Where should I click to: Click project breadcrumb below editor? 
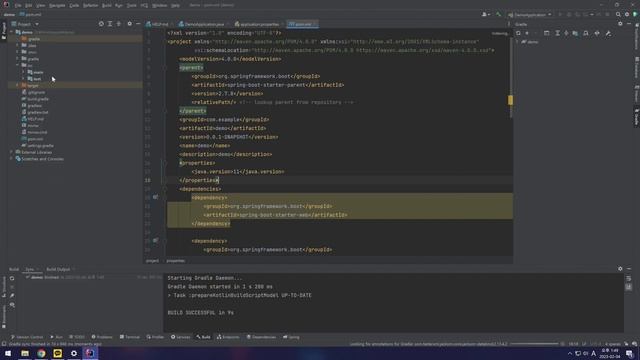(x=152, y=261)
